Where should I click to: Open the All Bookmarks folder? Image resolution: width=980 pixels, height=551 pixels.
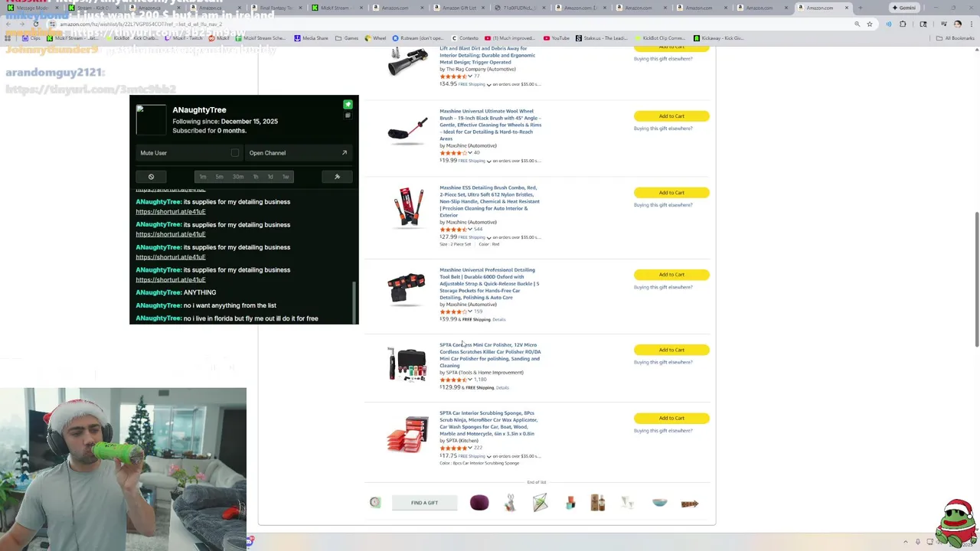[x=956, y=38]
